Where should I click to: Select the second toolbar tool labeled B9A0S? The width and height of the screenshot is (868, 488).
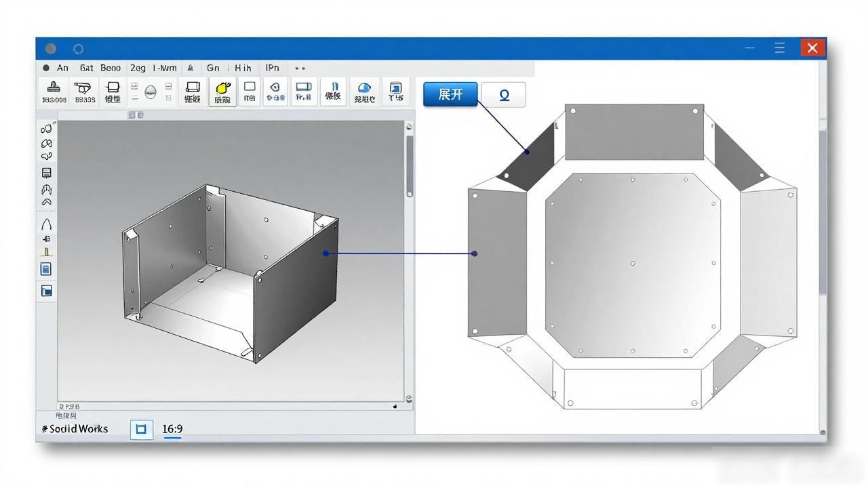(x=83, y=91)
